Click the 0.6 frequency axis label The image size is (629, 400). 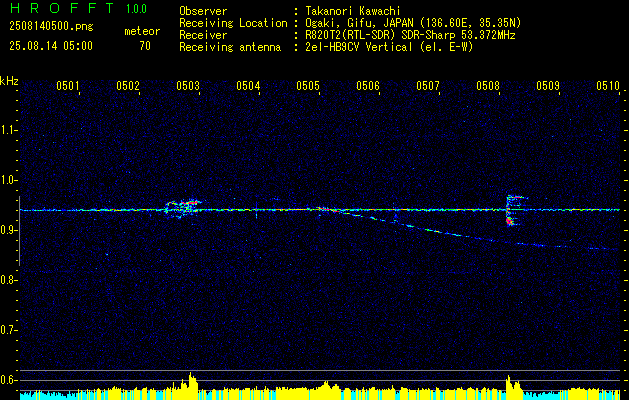click(8, 380)
